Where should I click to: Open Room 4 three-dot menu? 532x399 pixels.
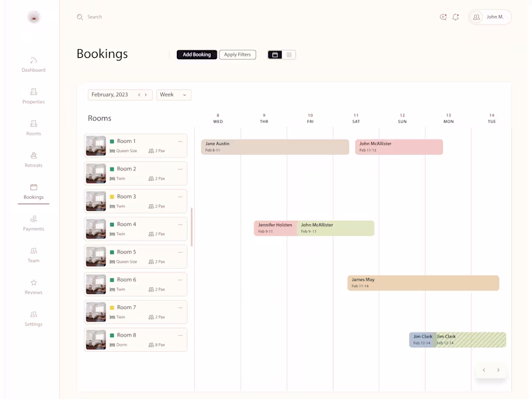coord(180,224)
